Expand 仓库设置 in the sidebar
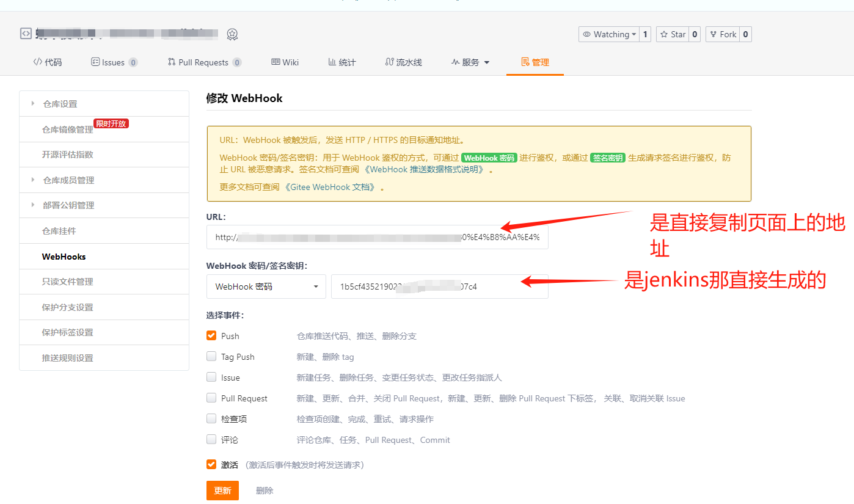Viewport: 854px width, 504px height. (60, 104)
